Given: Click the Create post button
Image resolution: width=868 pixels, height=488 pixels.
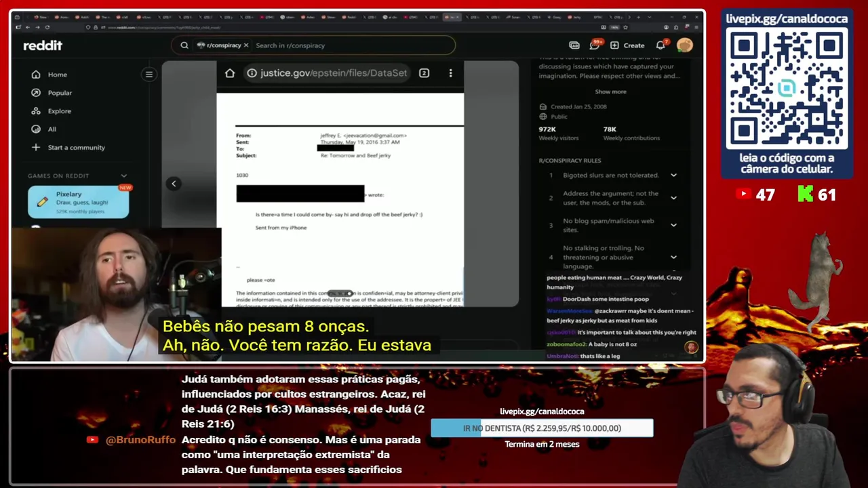Looking at the screenshot, I should click(x=627, y=45).
